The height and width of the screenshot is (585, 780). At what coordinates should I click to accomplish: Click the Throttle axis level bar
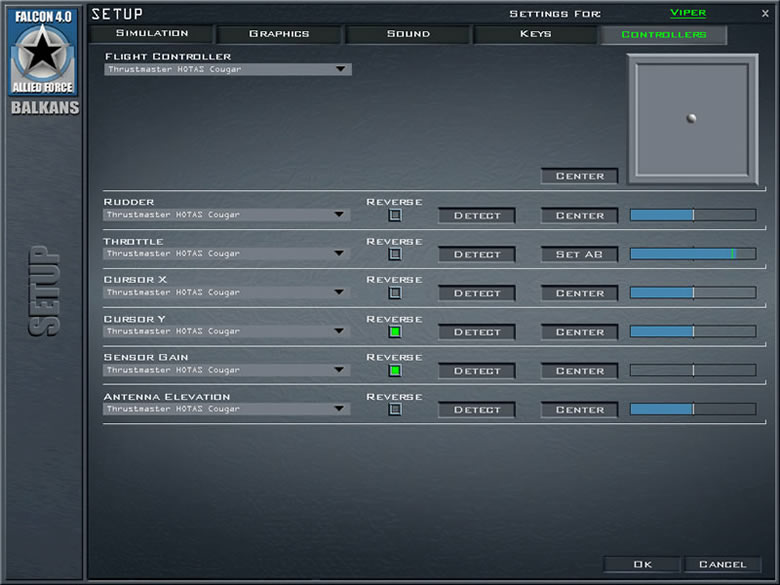click(x=692, y=254)
